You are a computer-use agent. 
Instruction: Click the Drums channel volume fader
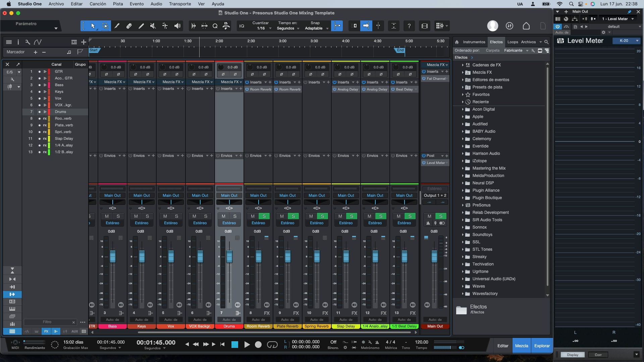tap(229, 257)
